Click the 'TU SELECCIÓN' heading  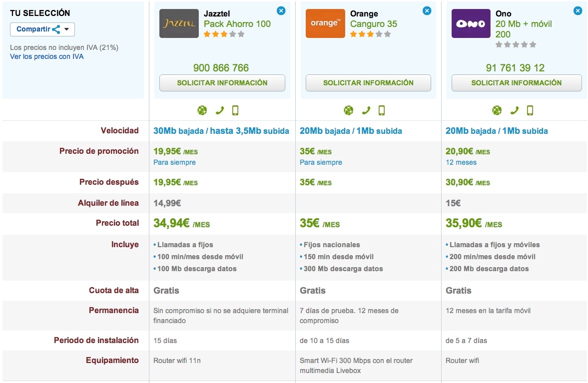pyautogui.click(x=40, y=13)
